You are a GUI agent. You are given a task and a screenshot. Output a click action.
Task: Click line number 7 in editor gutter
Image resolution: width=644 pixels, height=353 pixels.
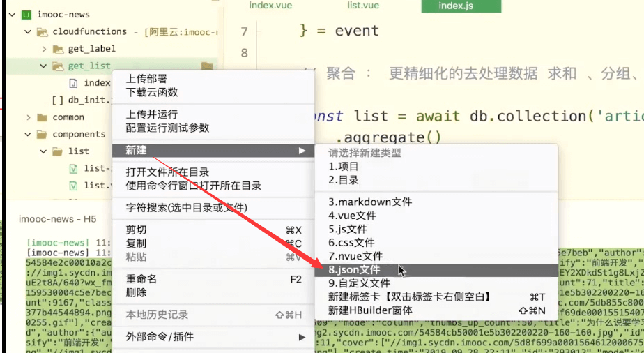(245, 31)
